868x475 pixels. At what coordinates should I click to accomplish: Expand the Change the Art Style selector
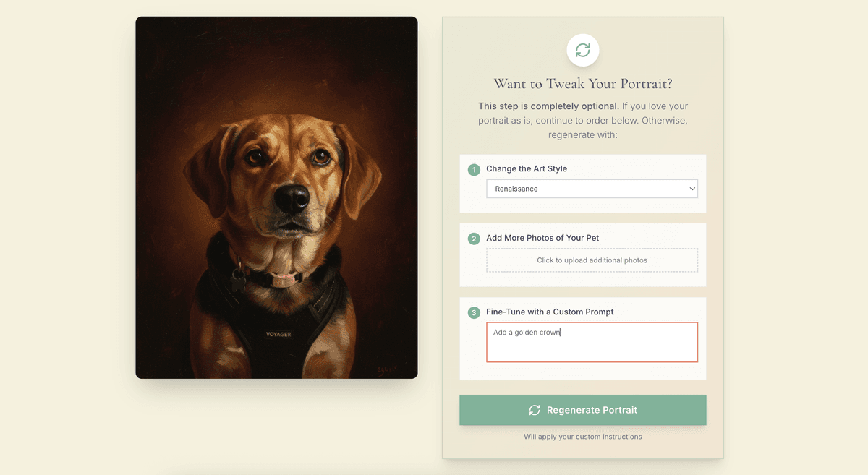(592, 189)
